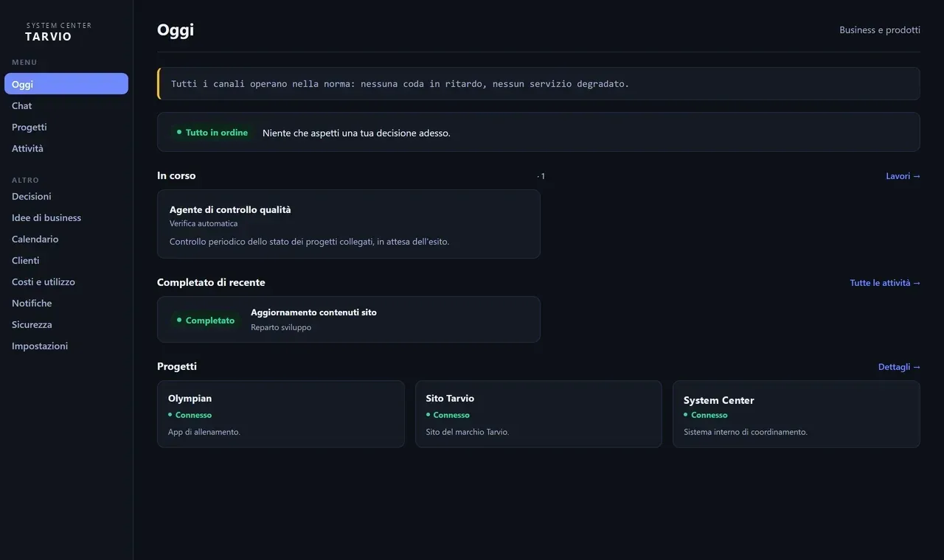Open the Oggi menu item
Viewport: 944px width, 560px height.
(66, 84)
